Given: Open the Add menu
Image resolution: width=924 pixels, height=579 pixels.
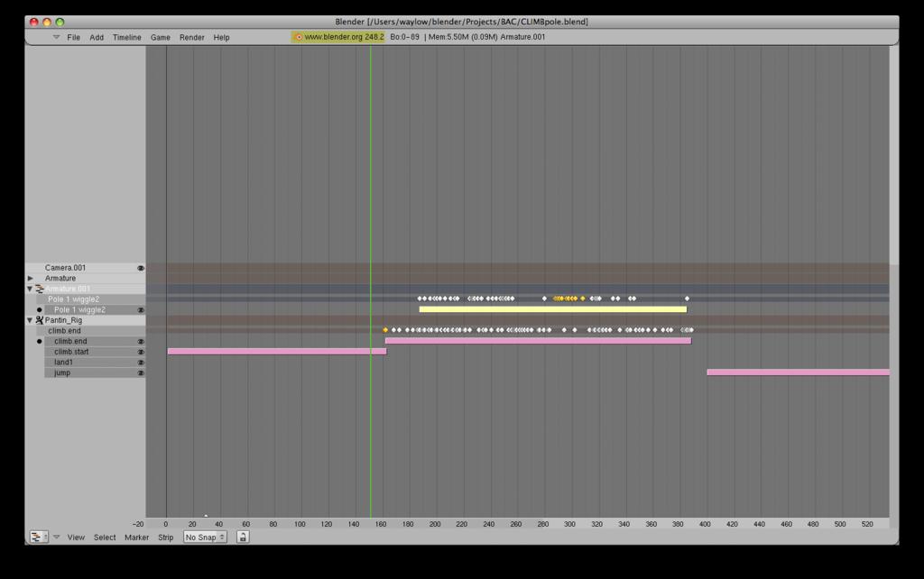Looking at the screenshot, I should tap(97, 37).
